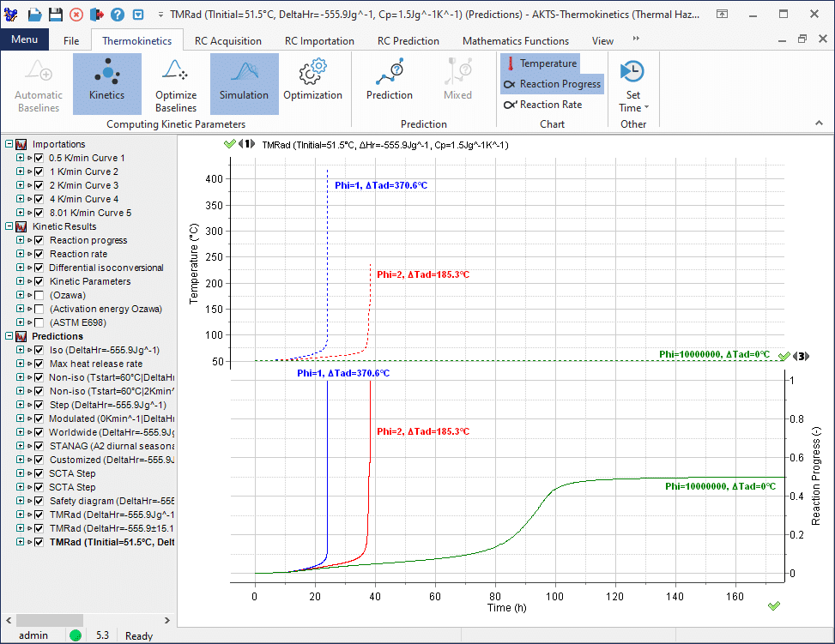The height and width of the screenshot is (644, 835).
Task: Click the Help question mark icon
Action: point(117,15)
